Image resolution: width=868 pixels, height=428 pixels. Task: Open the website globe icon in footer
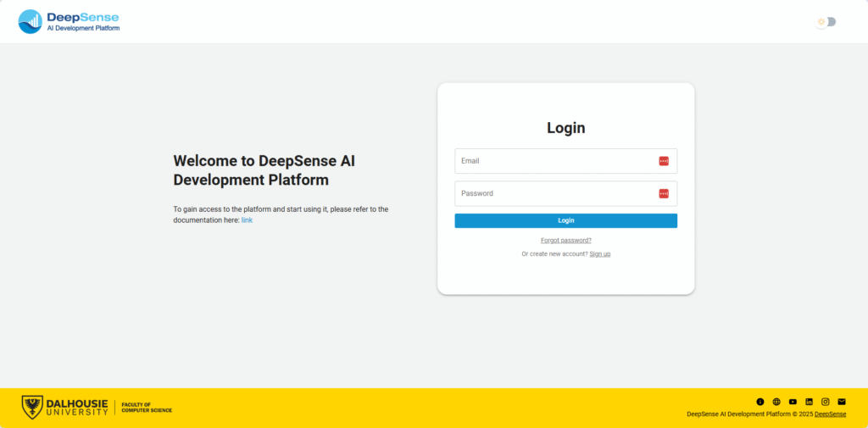click(776, 402)
